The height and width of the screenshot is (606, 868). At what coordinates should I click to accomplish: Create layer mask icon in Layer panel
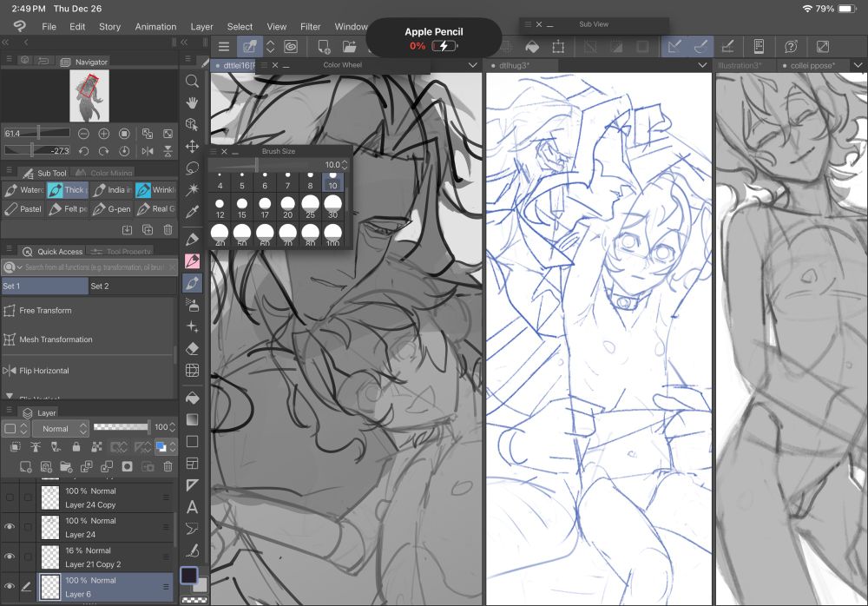[x=128, y=466]
